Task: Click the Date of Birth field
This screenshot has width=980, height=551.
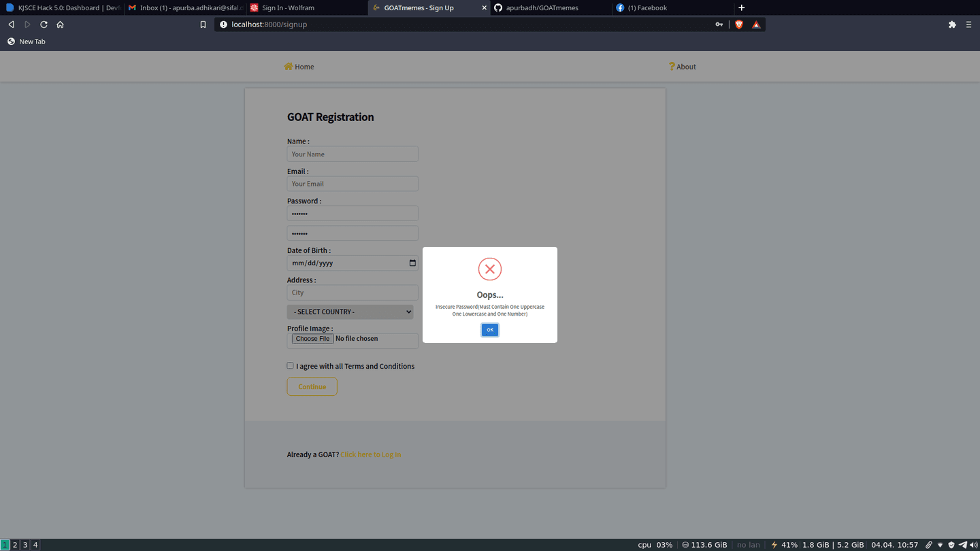Action: click(353, 263)
